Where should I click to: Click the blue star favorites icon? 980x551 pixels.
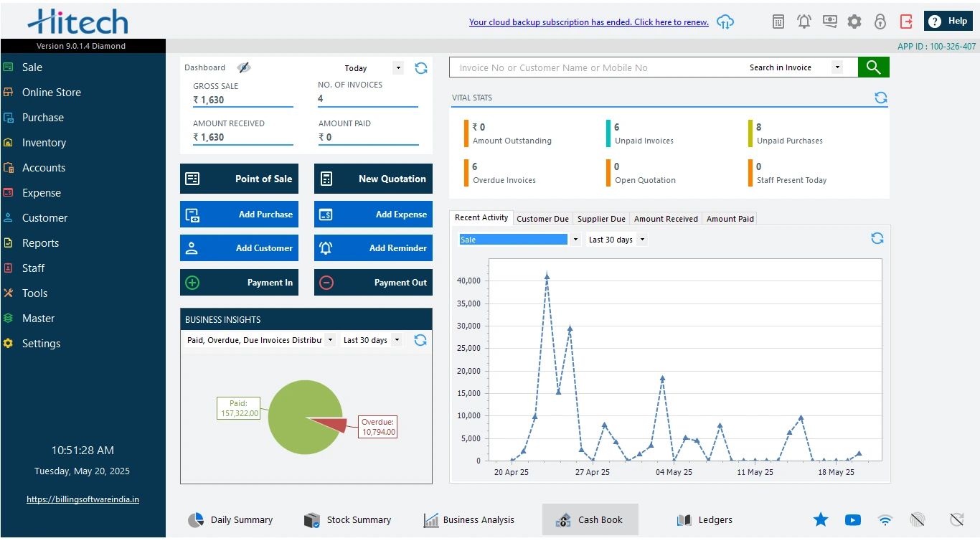coord(821,520)
